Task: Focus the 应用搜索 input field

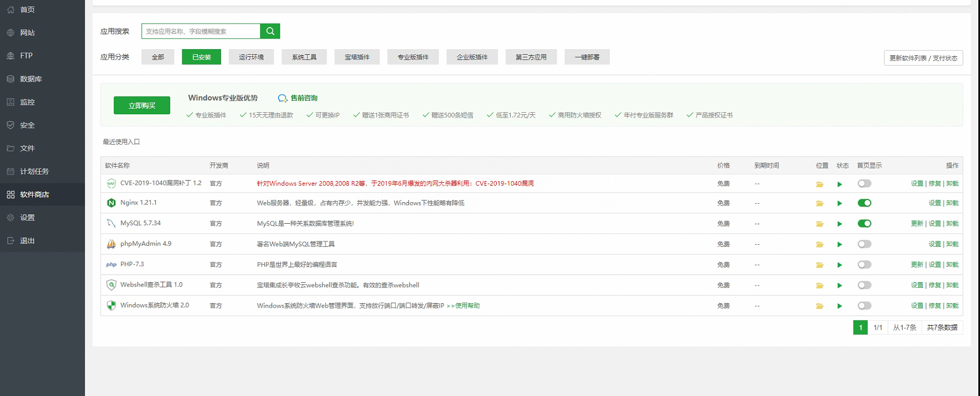Action: click(x=201, y=31)
